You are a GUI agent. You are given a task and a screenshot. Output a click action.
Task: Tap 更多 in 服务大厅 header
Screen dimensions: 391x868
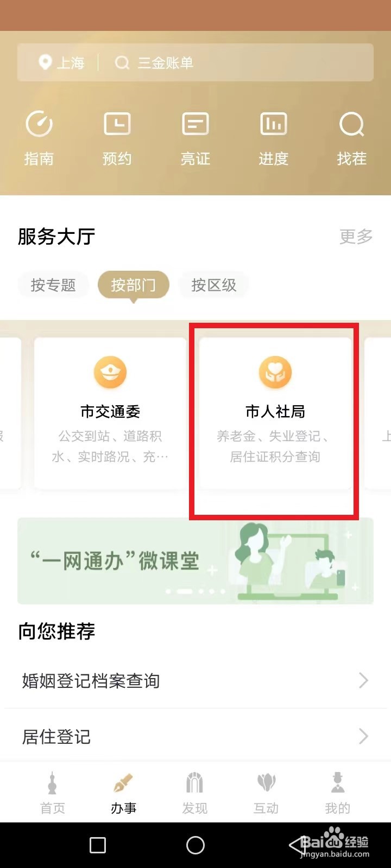(356, 237)
